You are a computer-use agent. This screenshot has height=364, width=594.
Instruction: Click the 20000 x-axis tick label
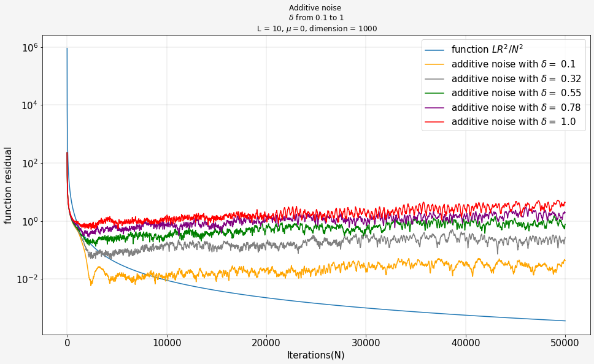pos(266,343)
